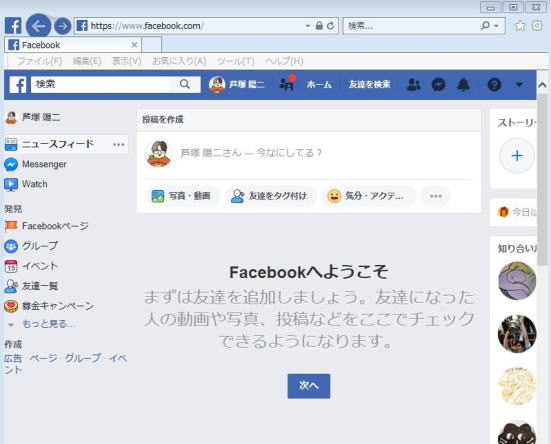The image size is (551, 444).
Task: Open the Messenger icon in top bar
Action: pos(438,85)
